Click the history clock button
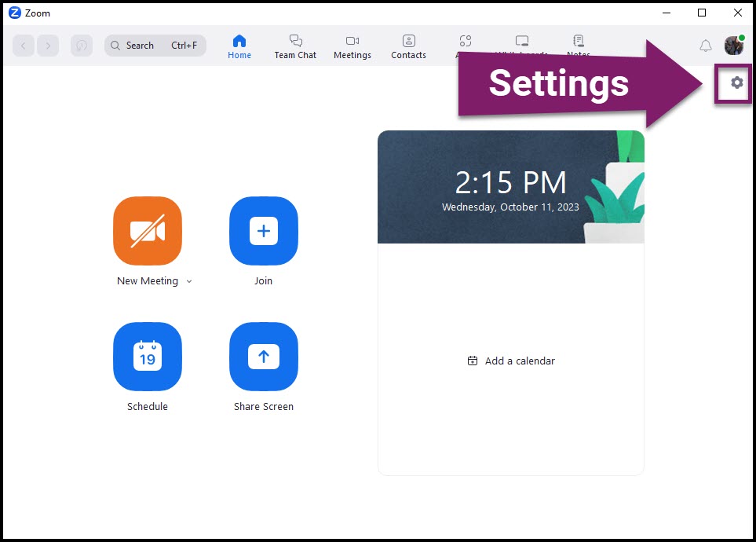756x542 pixels. point(82,46)
